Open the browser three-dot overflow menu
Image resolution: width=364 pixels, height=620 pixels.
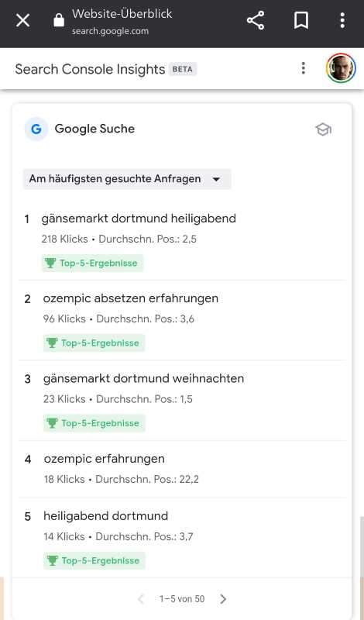(x=342, y=20)
